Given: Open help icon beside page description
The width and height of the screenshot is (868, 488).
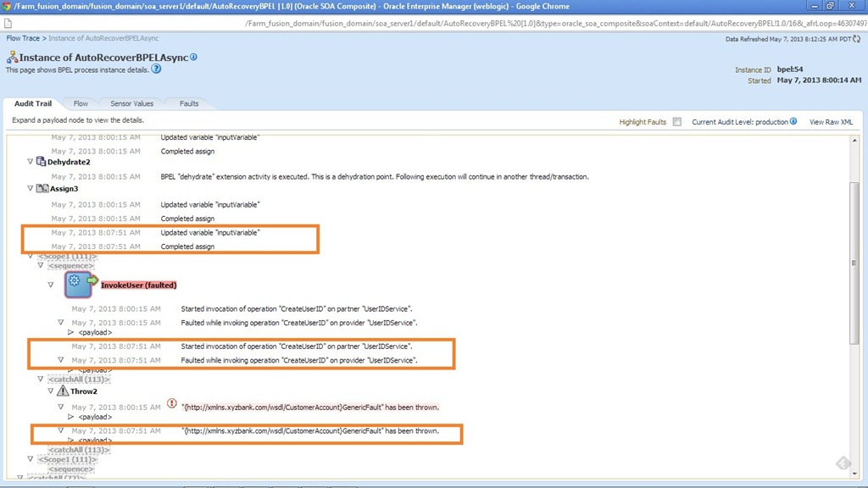Looking at the screenshot, I should [156, 69].
